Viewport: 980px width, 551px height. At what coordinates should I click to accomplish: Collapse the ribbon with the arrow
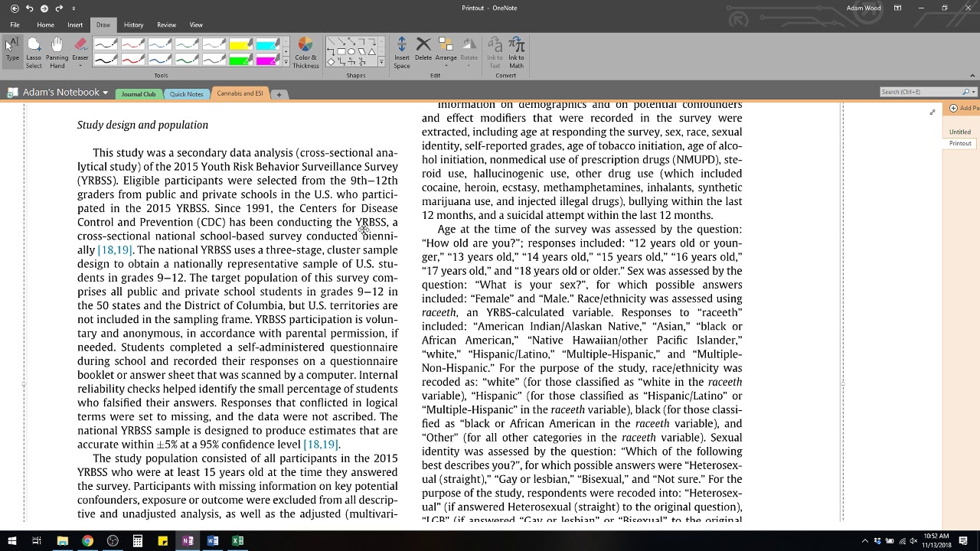[972, 76]
